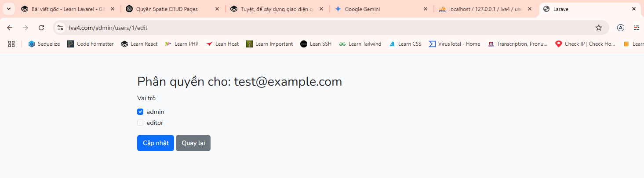644x178 pixels.
Task: Click the address bar URL field
Action: [308, 28]
